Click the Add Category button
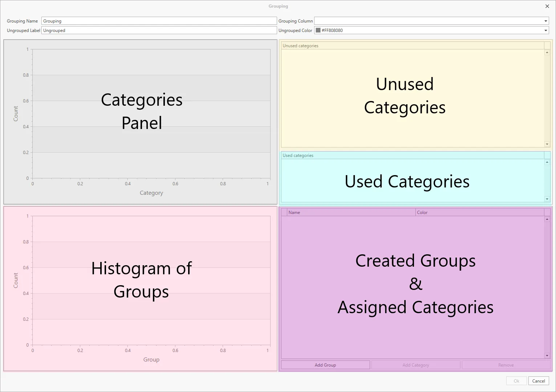The image size is (556, 392). tap(416, 365)
